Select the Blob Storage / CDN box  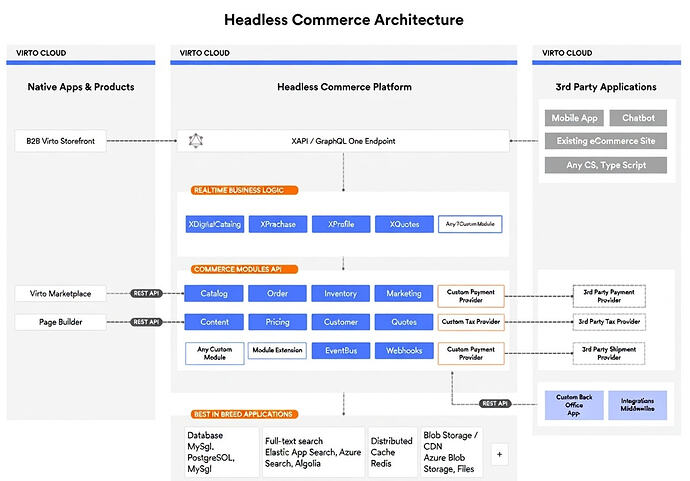click(x=451, y=452)
